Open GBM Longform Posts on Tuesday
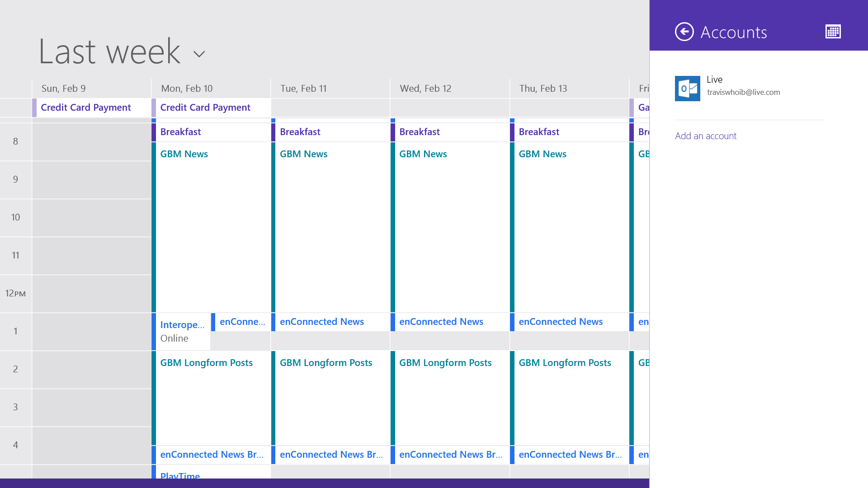 [326, 362]
